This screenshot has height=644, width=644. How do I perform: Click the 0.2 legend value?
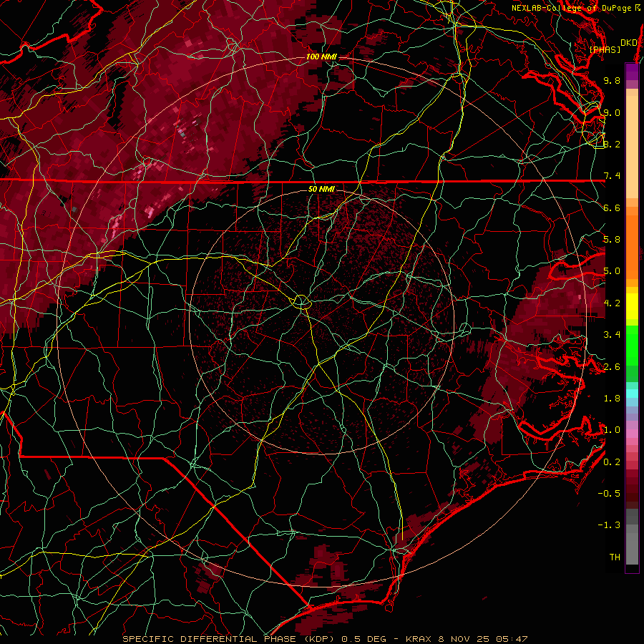612,462
